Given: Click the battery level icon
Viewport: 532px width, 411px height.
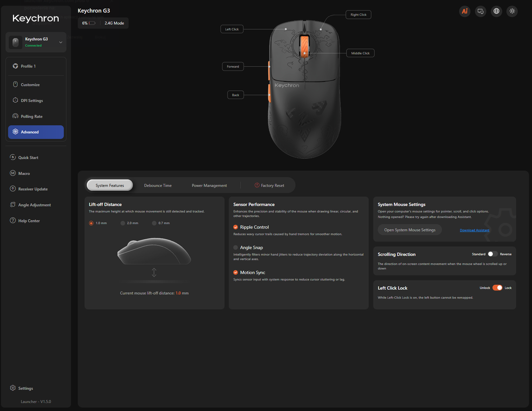Looking at the screenshot, I should click(x=92, y=23).
